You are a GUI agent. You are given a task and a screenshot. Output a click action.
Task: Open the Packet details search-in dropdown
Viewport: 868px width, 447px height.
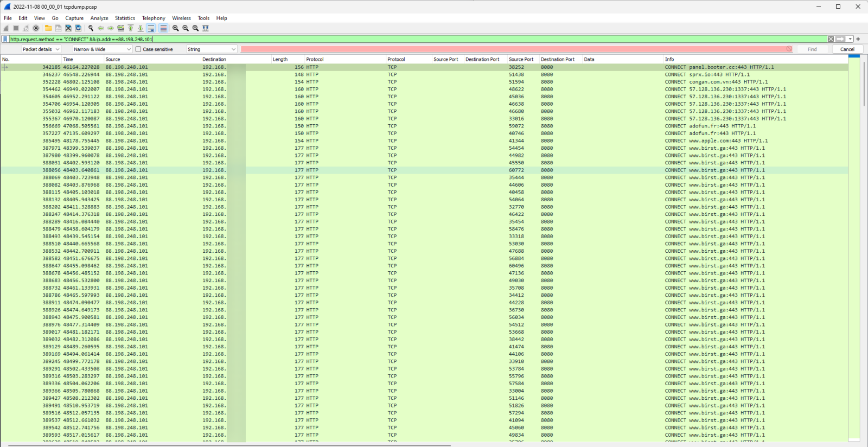click(41, 49)
